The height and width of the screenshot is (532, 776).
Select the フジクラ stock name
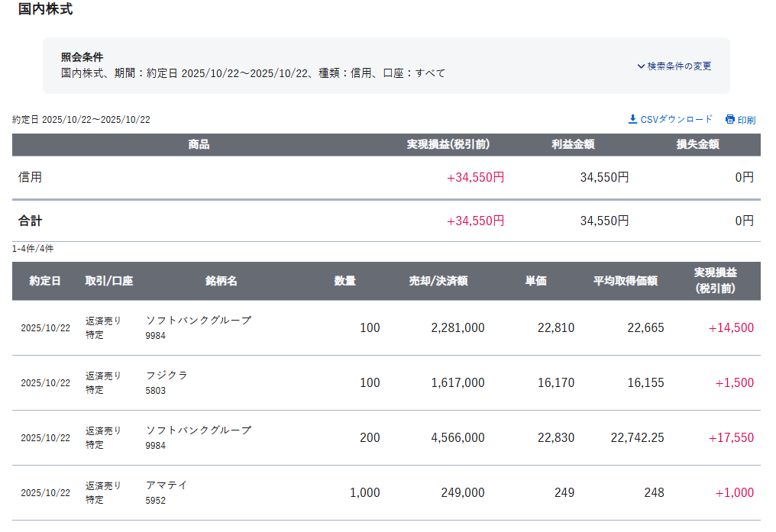coord(167,376)
